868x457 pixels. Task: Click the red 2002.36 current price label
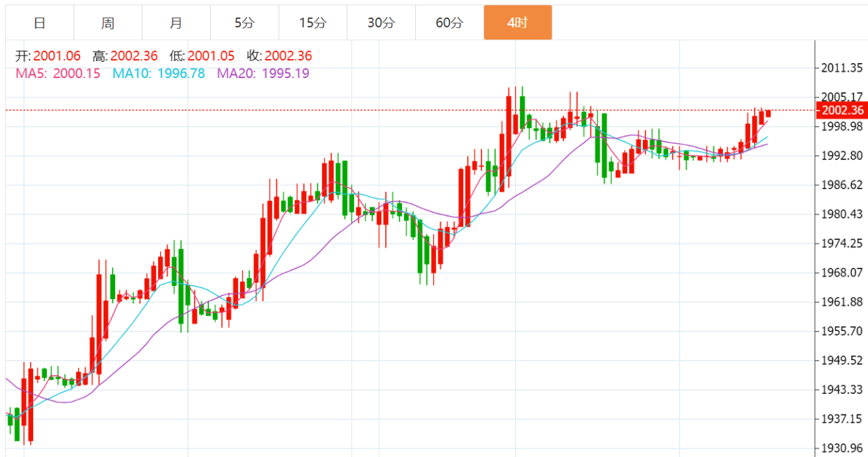click(x=842, y=111)
